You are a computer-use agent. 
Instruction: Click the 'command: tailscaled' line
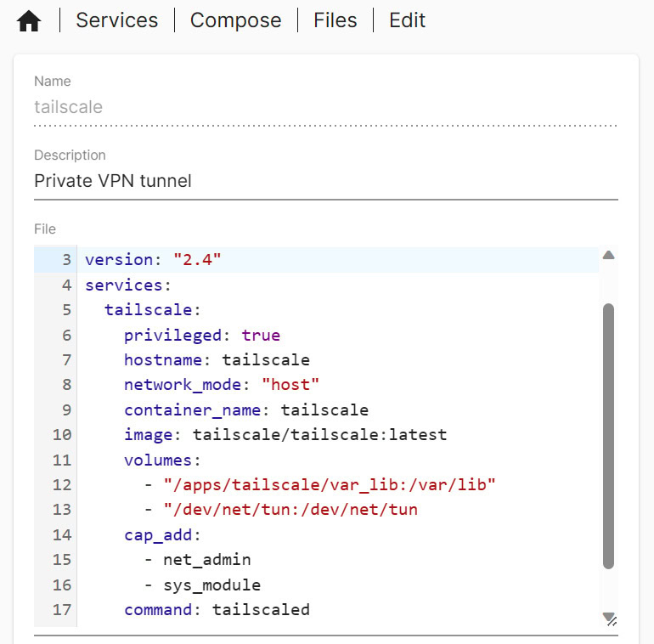tap(217, 609)
